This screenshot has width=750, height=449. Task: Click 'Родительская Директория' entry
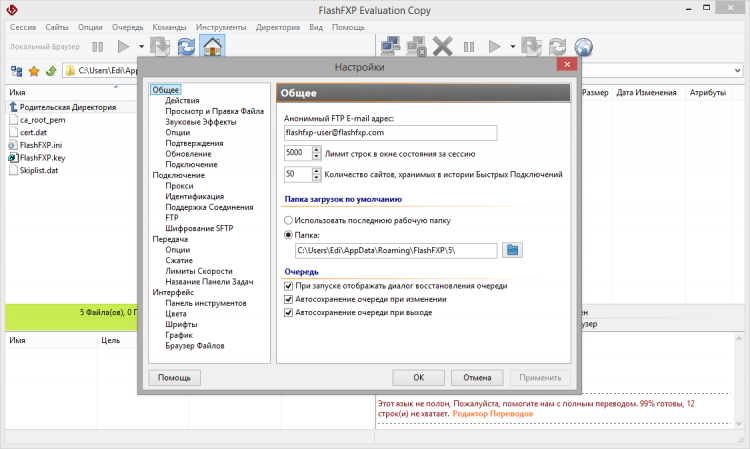pyautogui.click(x=67, y=107)
